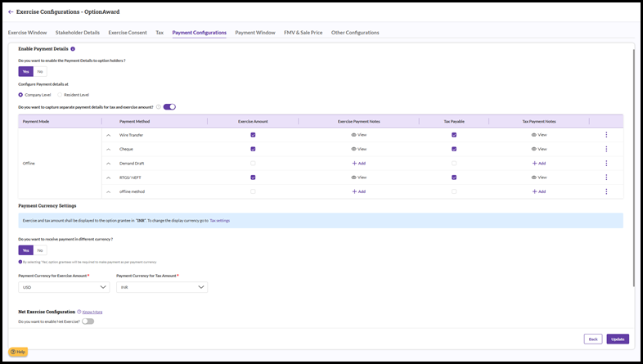Click the Back button
Image resolution: width=643 pixels, height=364 pixels.
[x=593, y=339]
